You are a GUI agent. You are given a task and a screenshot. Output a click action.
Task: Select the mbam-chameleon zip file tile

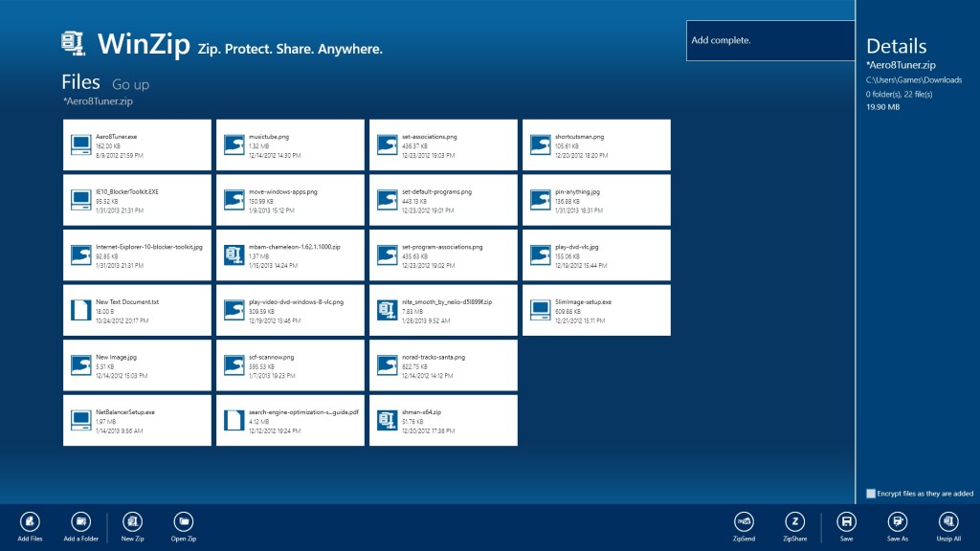pyautogui.click(x=290, y=254)
